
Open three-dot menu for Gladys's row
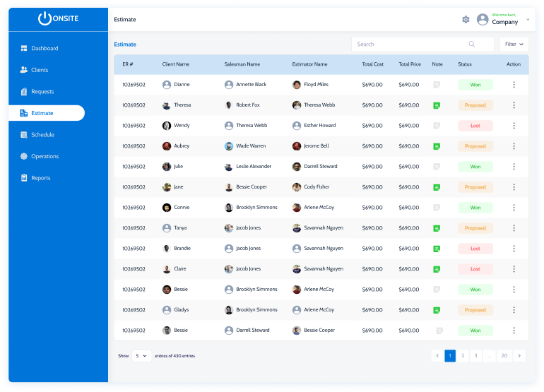[x=514, y=310]
